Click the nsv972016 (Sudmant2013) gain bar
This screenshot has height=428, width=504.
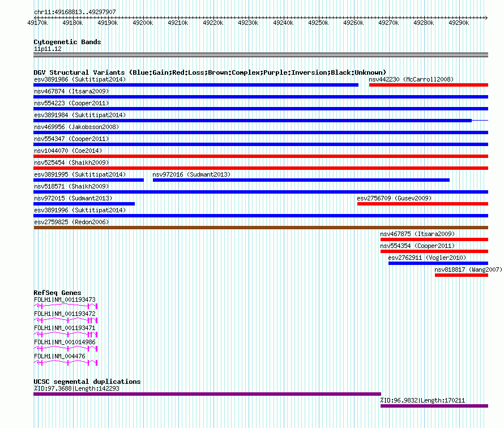click(301, 180)
